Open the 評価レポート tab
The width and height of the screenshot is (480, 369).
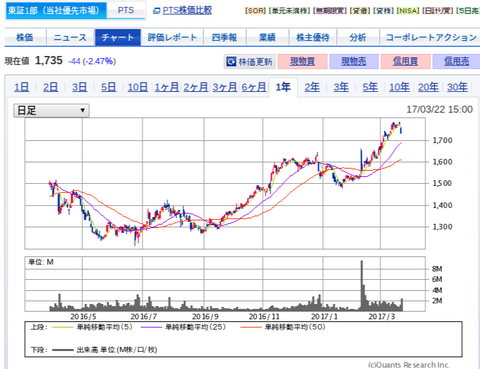point(172,37)
